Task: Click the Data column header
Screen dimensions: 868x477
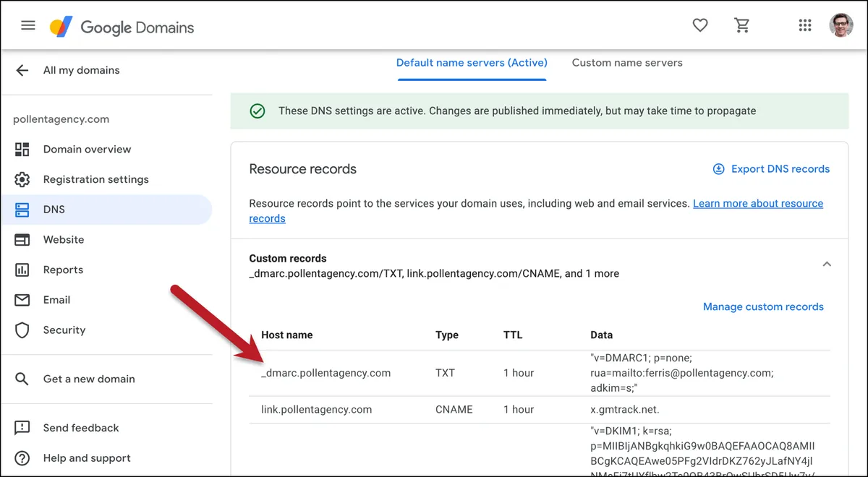Action: tap(602, 335)
